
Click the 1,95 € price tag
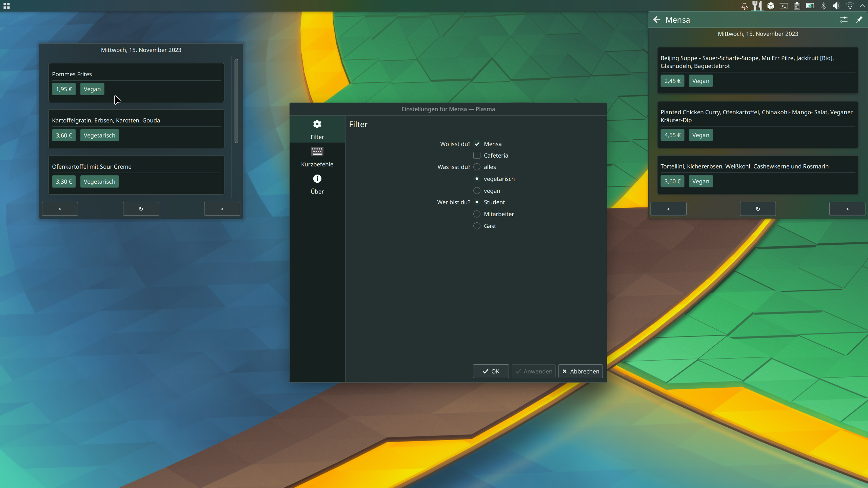point(64,89)
